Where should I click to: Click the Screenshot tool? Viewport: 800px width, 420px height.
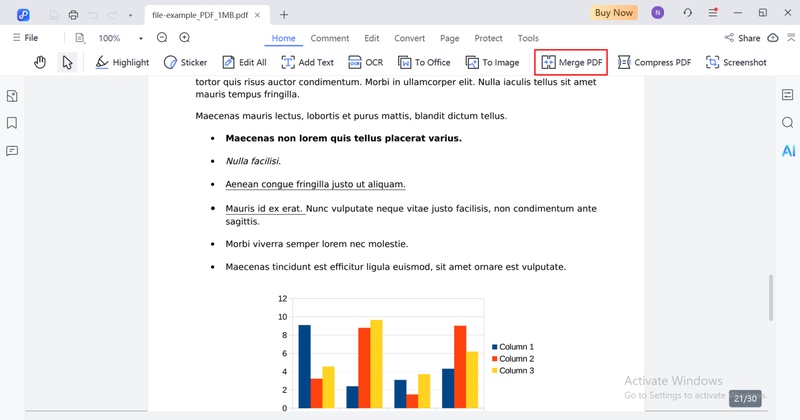tap(736, 62)
